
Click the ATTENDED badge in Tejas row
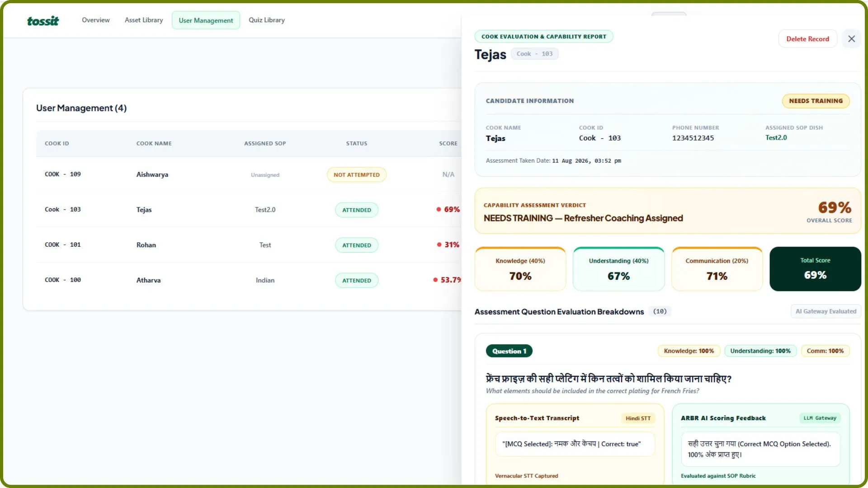point(357,210)
